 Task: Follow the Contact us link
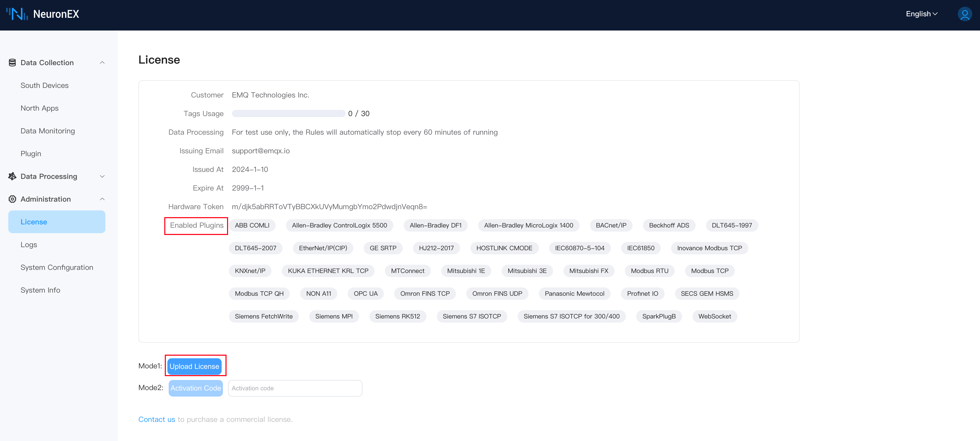tap(156, 419)
